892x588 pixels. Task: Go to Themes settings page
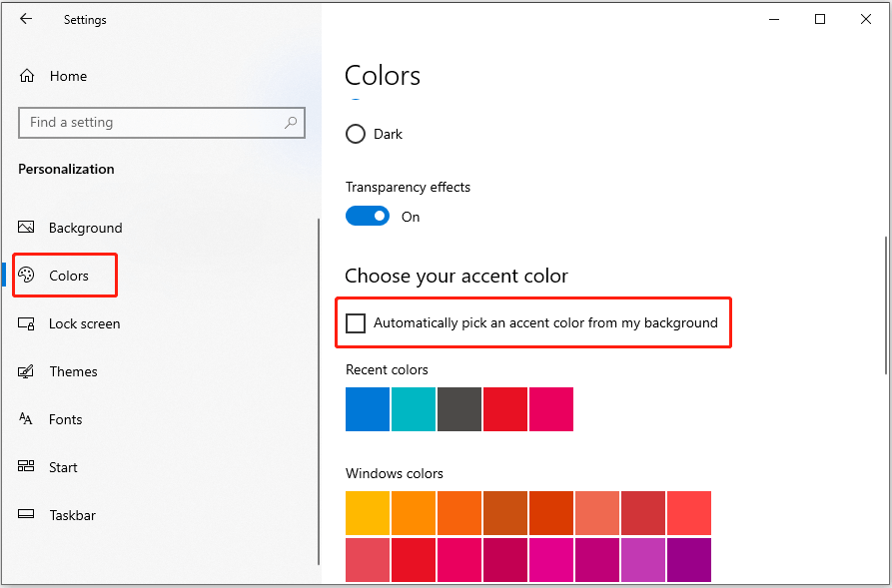point(73,371)
